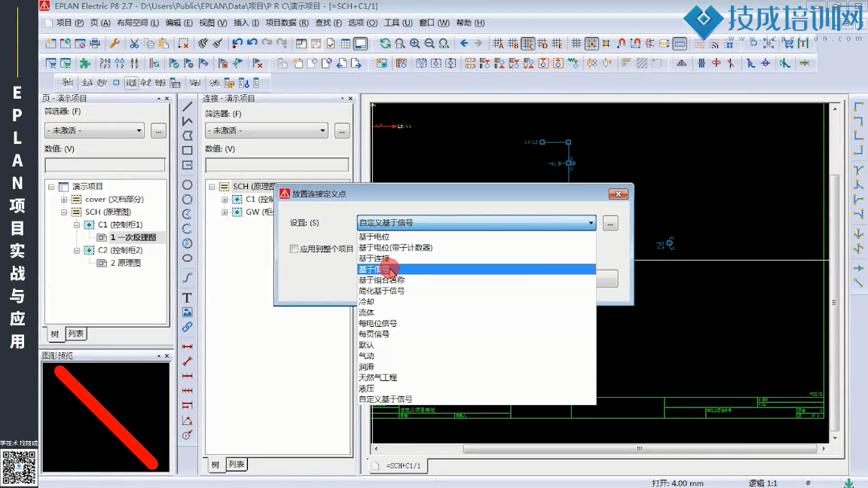Click the print icon in the top toolbar
This screenshot has height=488, width=868.
pyautogui.click(x=95, y=43)
